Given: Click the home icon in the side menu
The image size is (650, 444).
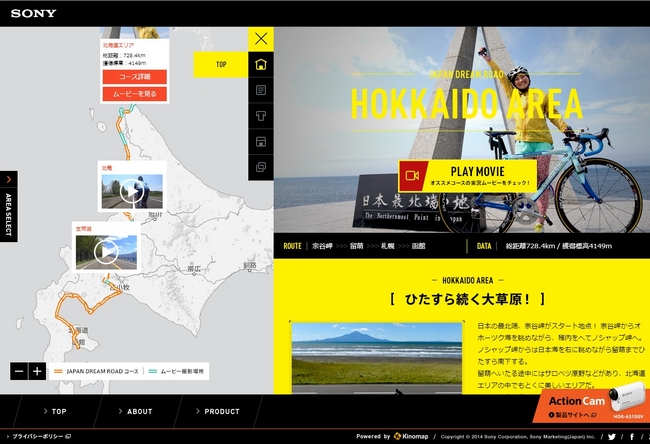Looking at the screenshot, I should [x=261, y=65].
